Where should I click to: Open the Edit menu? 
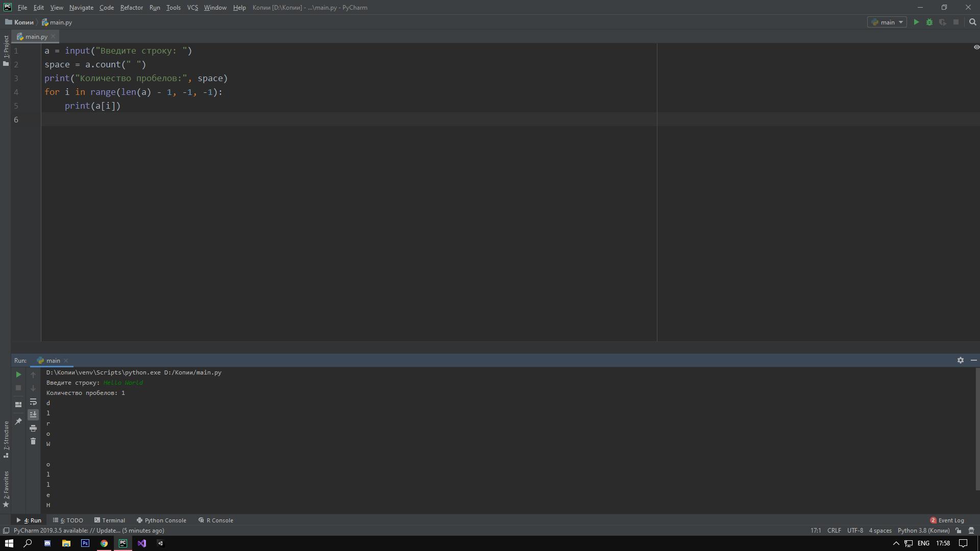38,8
